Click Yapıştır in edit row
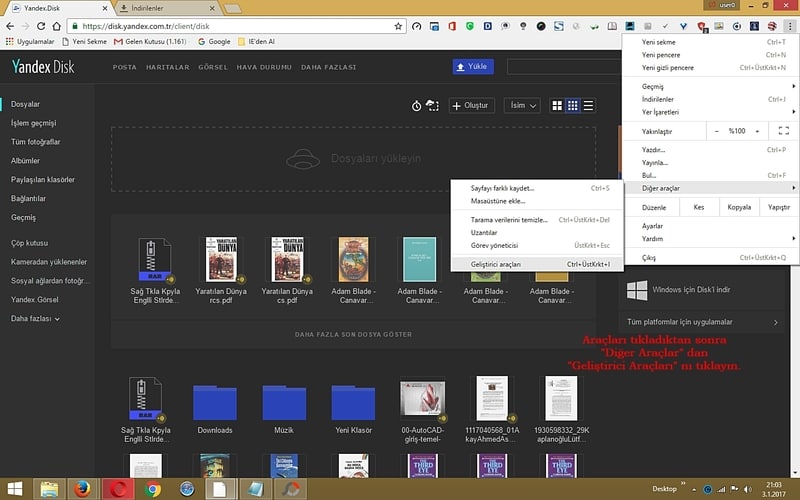The image size is (800, 500). click(x=779, y=207)
